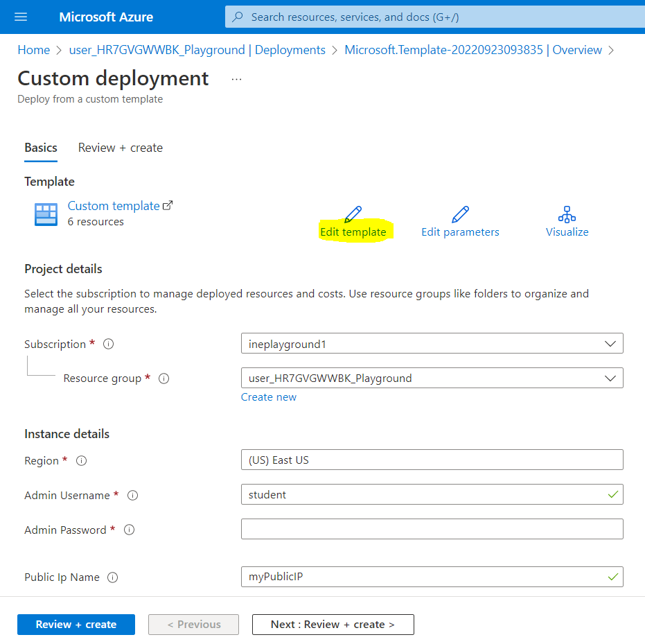Image resolution: width=645 pixels, height=644 pixels.
Task: Click the Edit parameters pencil icon
Action: [x=460, y=214]
